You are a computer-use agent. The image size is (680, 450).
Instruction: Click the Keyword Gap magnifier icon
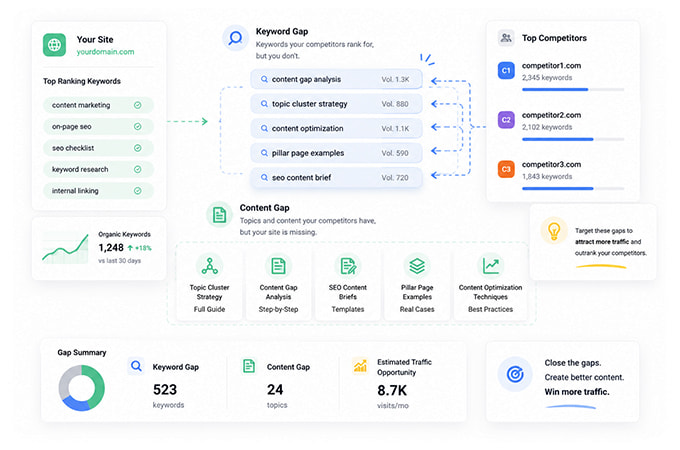pos(235,38)
